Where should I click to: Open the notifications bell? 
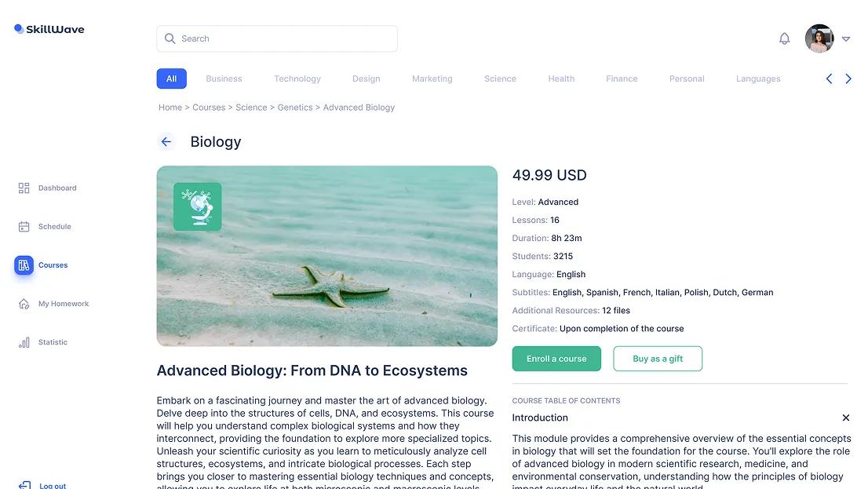point(784,38)
